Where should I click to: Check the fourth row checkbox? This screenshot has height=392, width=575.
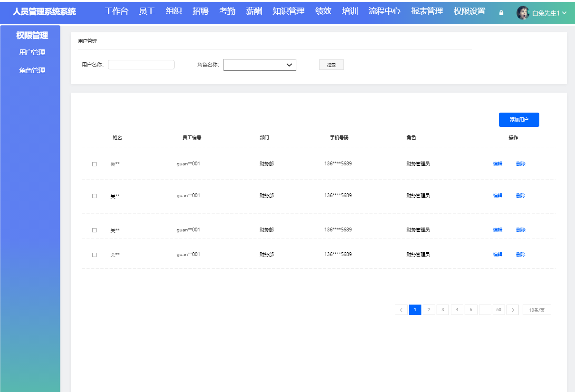click(x=94, y=255)
